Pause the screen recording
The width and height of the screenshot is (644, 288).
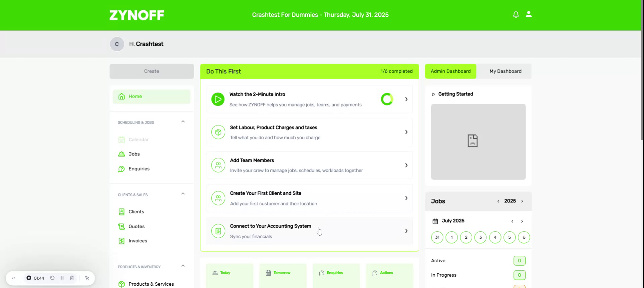click(x=62, y=278)
